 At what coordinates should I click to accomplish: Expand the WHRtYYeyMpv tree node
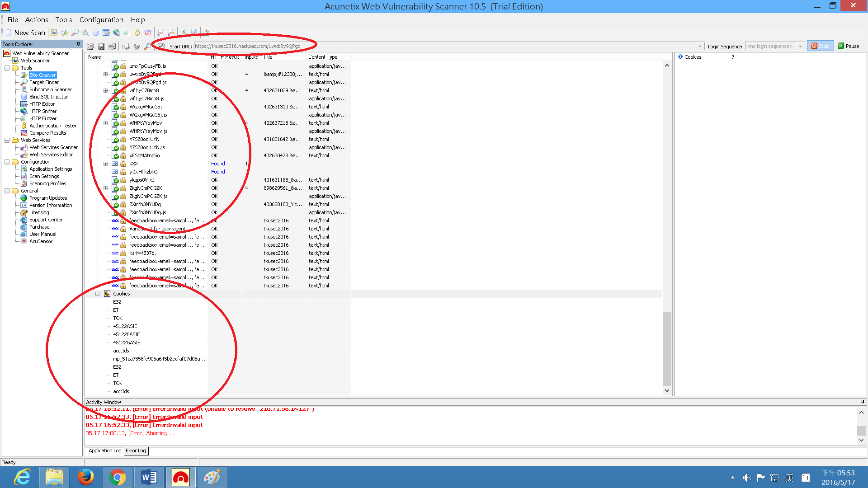coord(105,123)
